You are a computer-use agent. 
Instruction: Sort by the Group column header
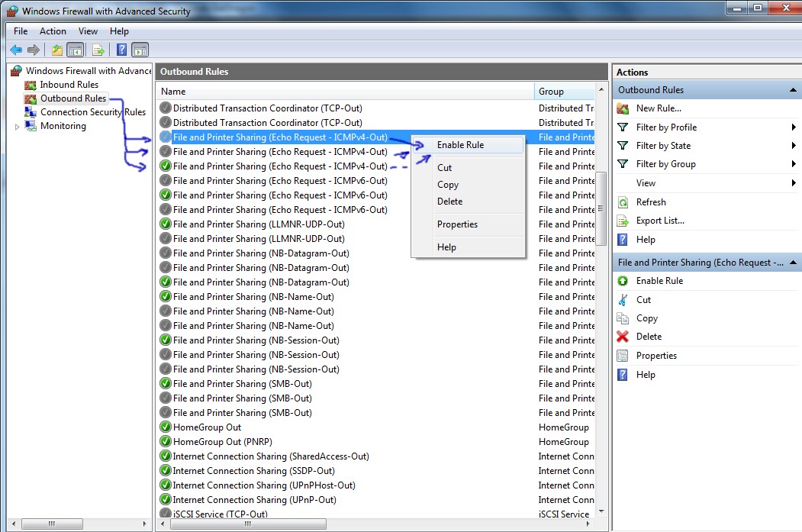click(565, 92)
